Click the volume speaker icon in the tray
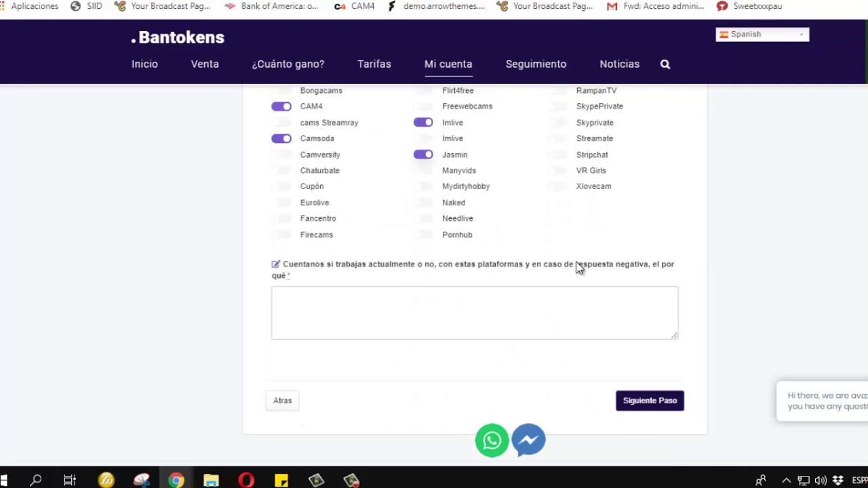The height and width of the screenshot is (488, 868). tap(821, 481)
